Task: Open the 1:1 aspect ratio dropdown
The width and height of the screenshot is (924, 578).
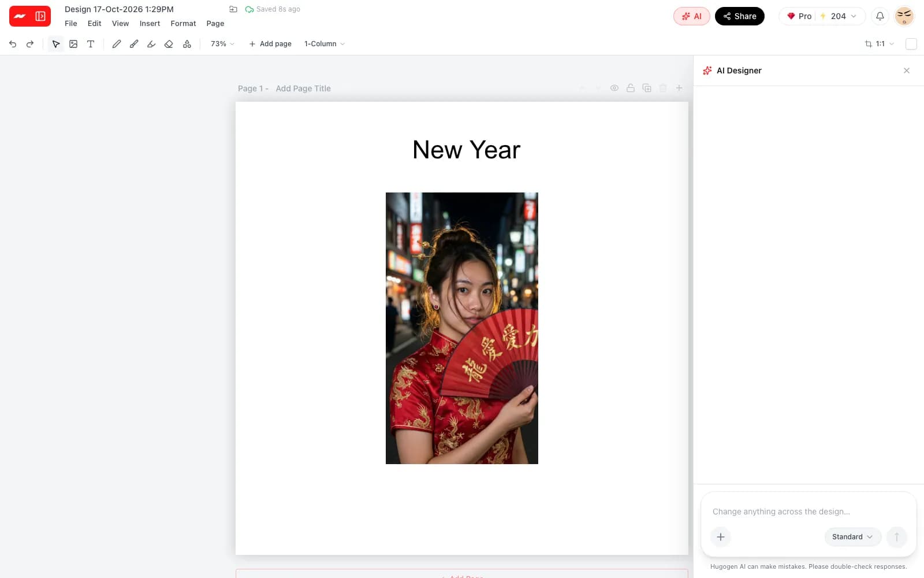Action: coord(880,44)
